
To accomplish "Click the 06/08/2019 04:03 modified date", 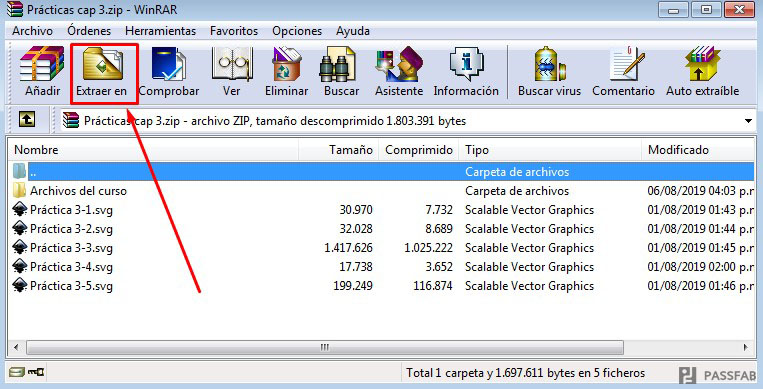I will pyautogui.click(x=701, y=191).
